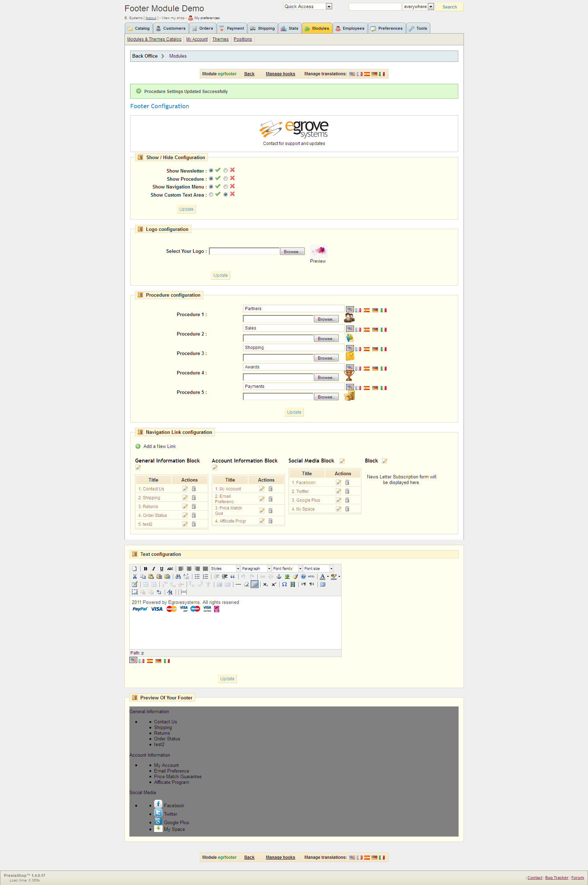Image resolution: width=588 pixels, height=885 pixels.
Task: Open the everywhere search scope dropdown
Action: [x=431, y=6]
